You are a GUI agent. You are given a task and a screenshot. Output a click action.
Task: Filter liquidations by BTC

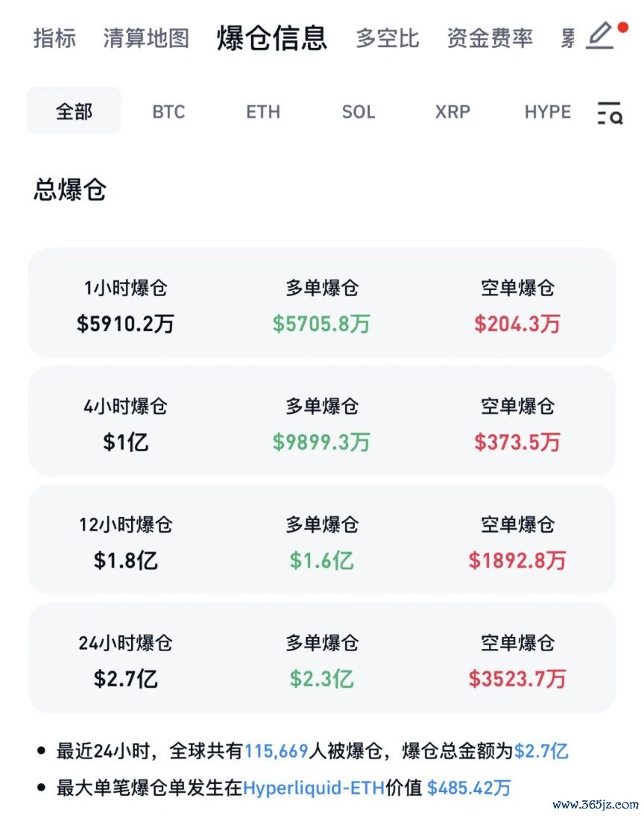tap(168, 113)
